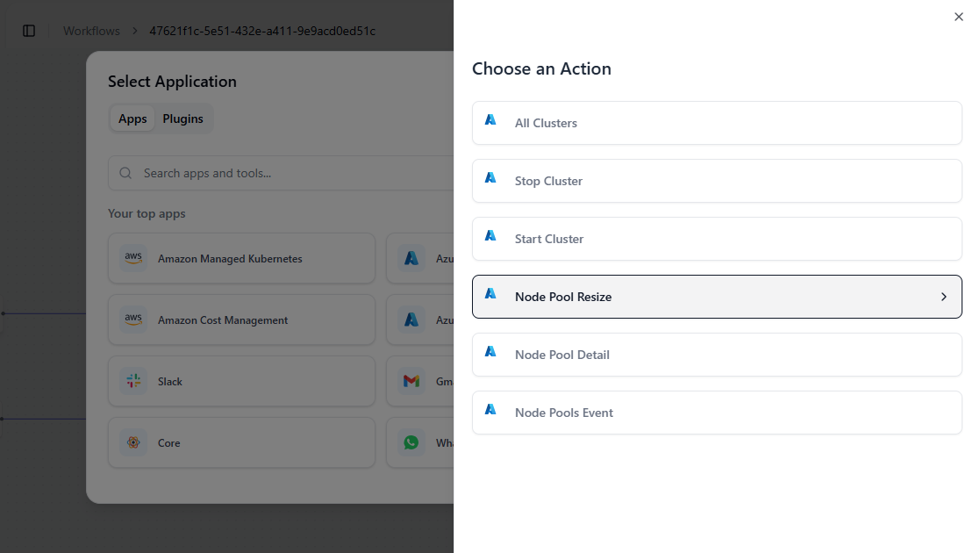Toggle the sidebar panel icon
This screenshot has height=553, width=980.
coord(29,31)
